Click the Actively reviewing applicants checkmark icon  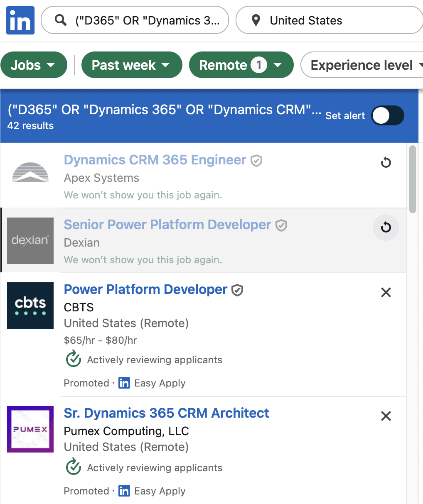73,359
